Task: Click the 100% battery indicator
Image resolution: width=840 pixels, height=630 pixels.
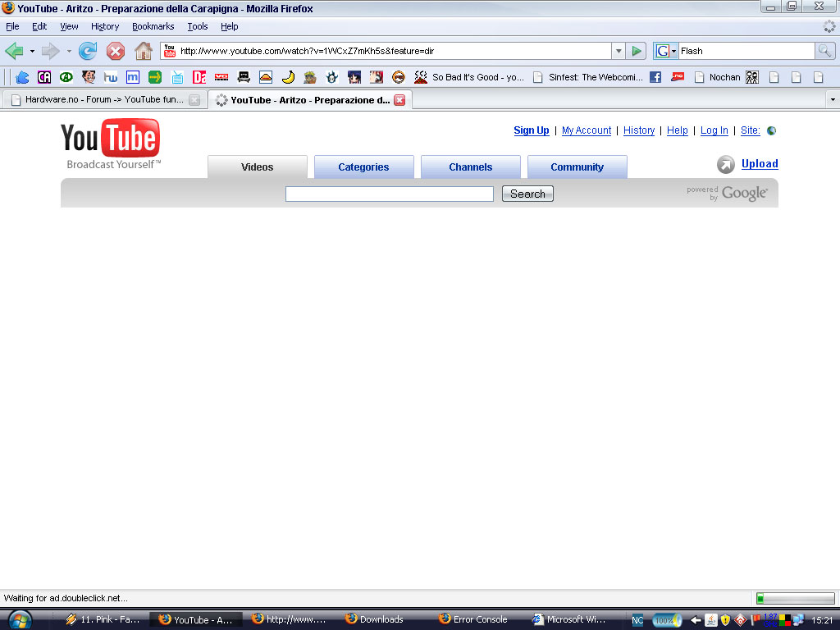Action: (x=666, y=620)
